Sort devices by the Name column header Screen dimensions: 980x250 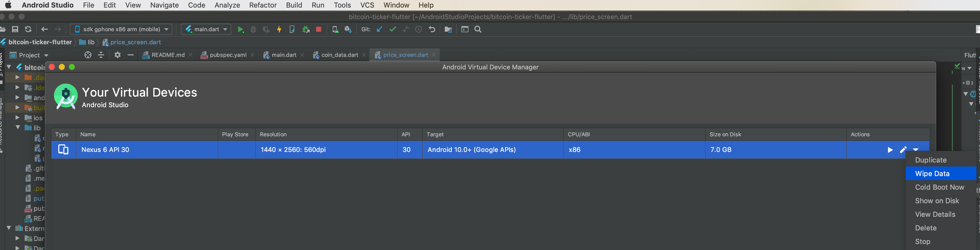[147, 134]
